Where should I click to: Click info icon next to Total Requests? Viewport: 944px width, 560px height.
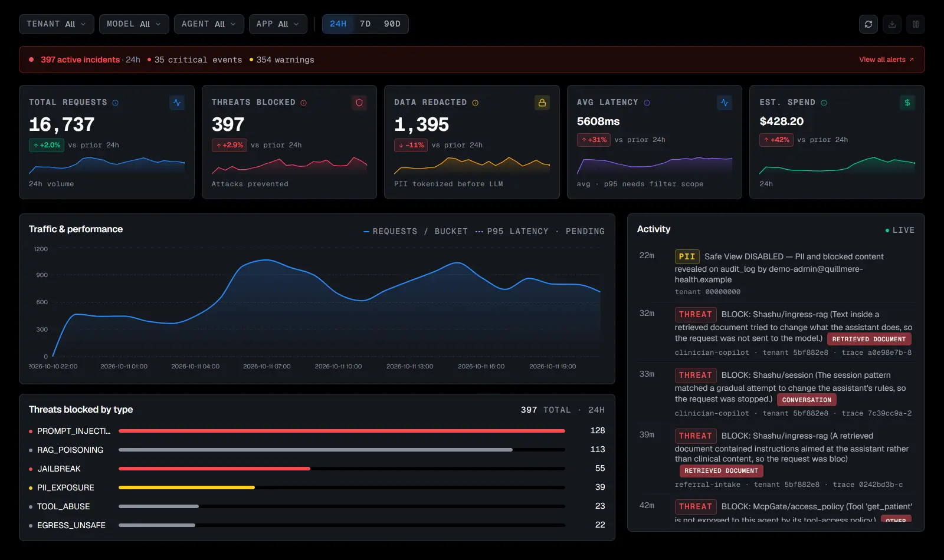[116, 103]
